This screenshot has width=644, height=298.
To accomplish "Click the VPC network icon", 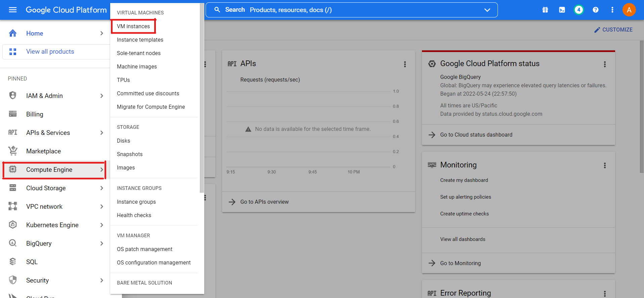I will (x=13, y=206).
